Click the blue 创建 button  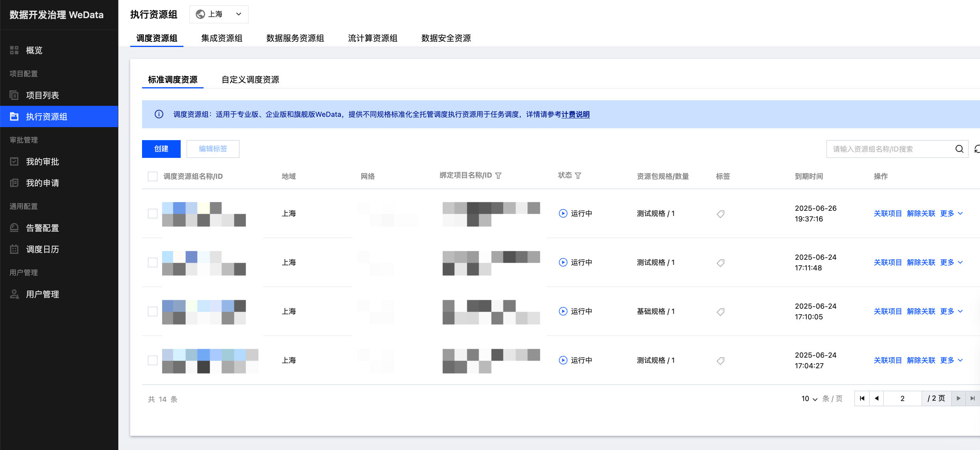pos(161,149)
